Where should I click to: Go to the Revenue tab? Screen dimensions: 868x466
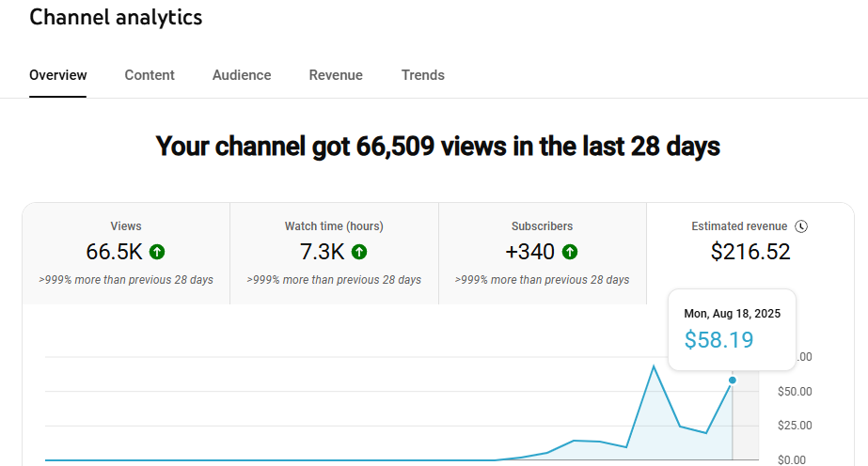[336, 75]
